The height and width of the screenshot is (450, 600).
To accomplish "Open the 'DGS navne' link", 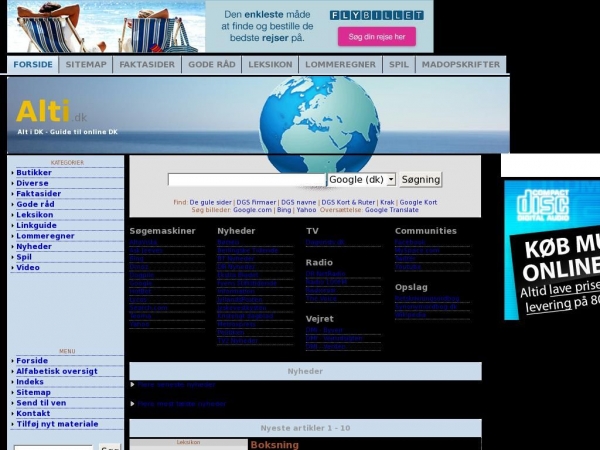I will [x=298, y=202].
